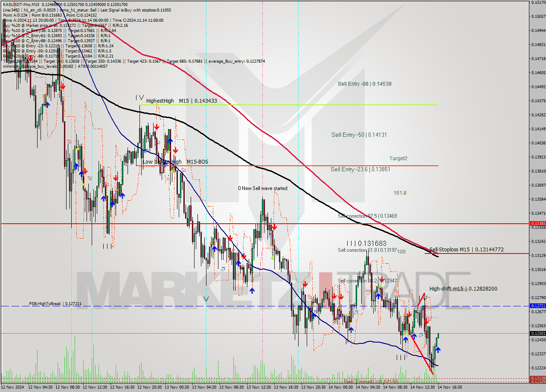This screenshot has height=392, width=546.
Task: Click 'High-shift m15 | 0.12828200' label
Action: [x=463, y=289]
